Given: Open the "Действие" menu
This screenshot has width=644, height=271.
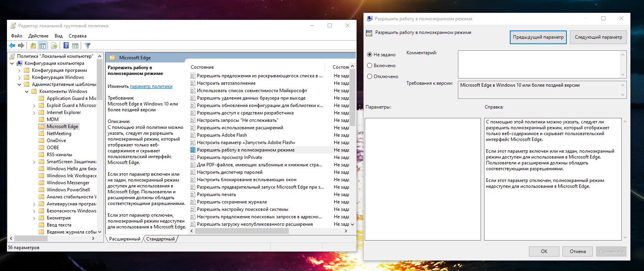Looking at the screenshot, I should [38, 36].
